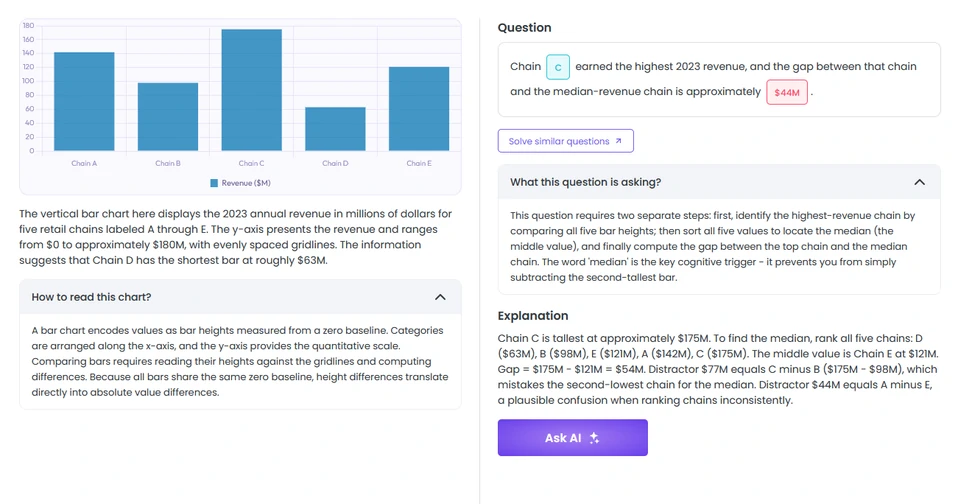Viewport: 958px width, 504px height.
Task: Click the Chain C axis label
Action: coord(252,163)
